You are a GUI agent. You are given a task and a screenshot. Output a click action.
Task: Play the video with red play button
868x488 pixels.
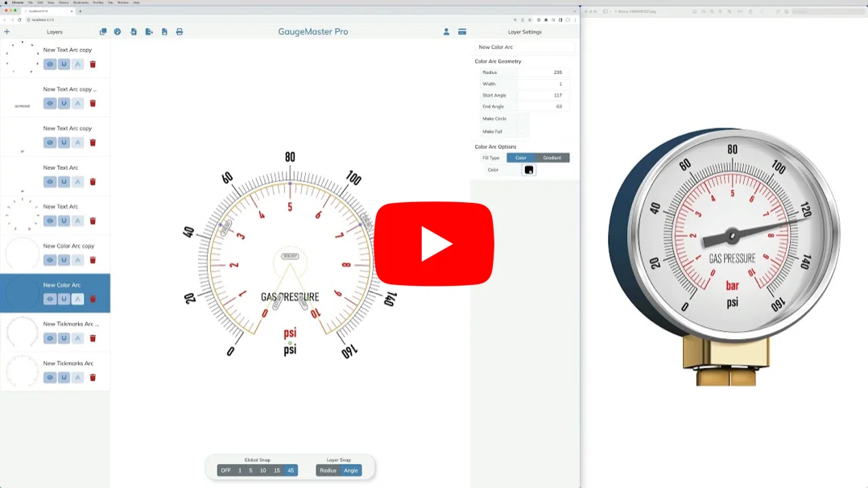coord(434,244)
